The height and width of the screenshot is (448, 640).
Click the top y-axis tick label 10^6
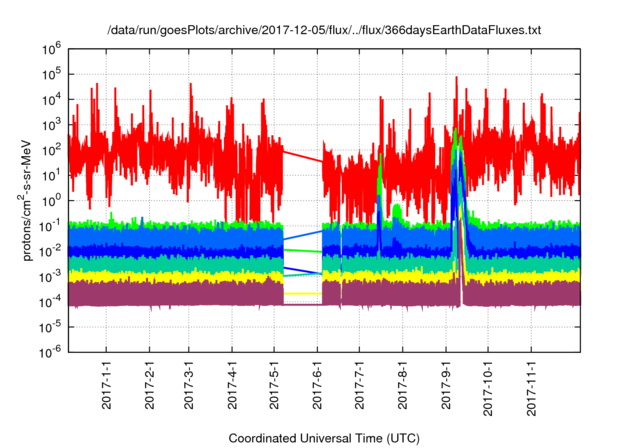point(50,48)
